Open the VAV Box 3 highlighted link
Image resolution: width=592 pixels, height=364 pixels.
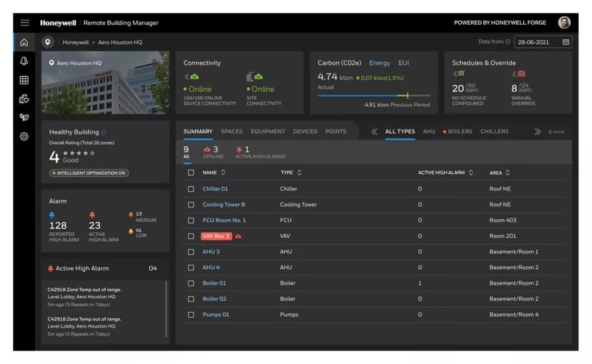point(216,236)
